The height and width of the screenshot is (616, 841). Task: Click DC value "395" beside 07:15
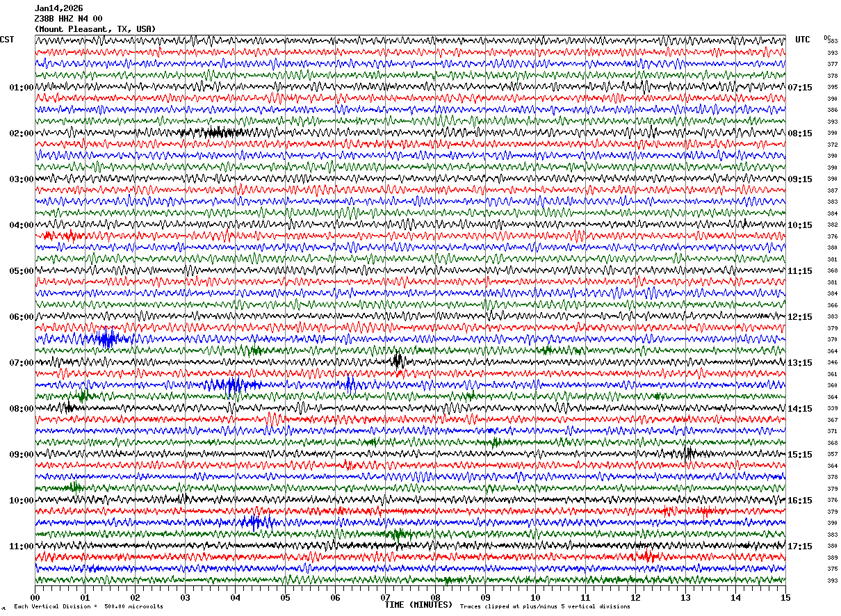(x=832, y=88)
